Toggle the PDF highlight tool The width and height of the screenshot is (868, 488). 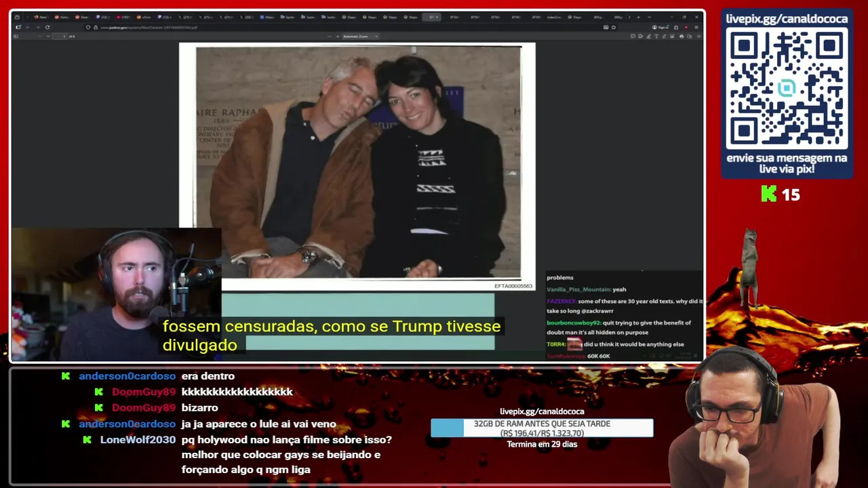coord(649,36)
